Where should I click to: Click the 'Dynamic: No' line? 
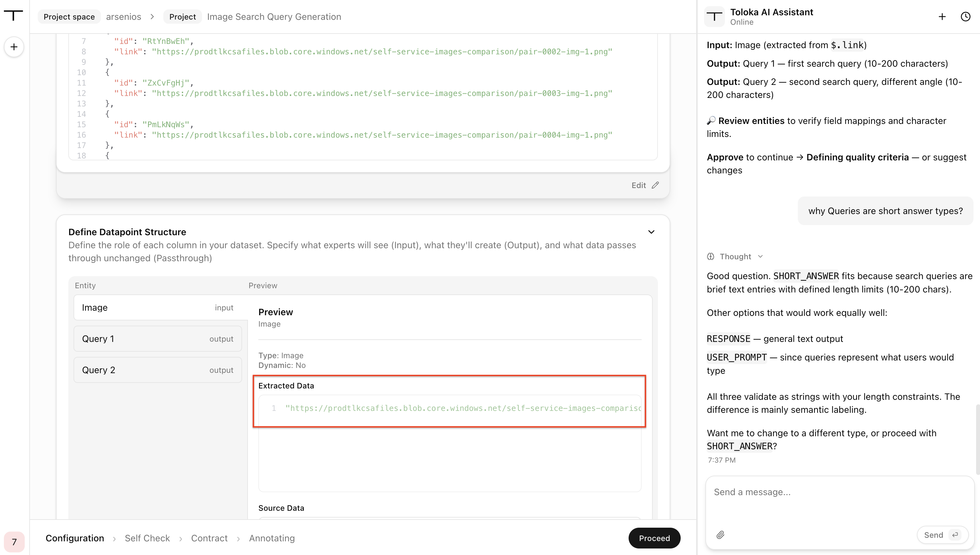pyautogui.click(x=282, y=366)
